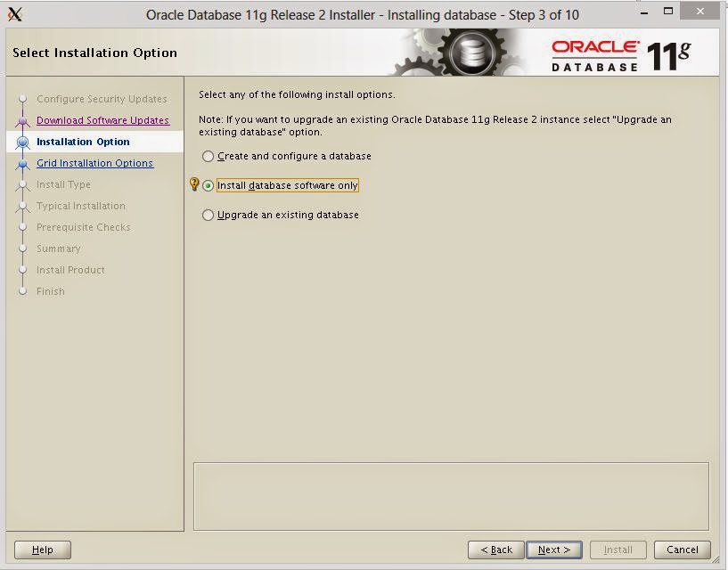728x570 pixels.
Task: Click the Summary step label
Action: point(59,248)
